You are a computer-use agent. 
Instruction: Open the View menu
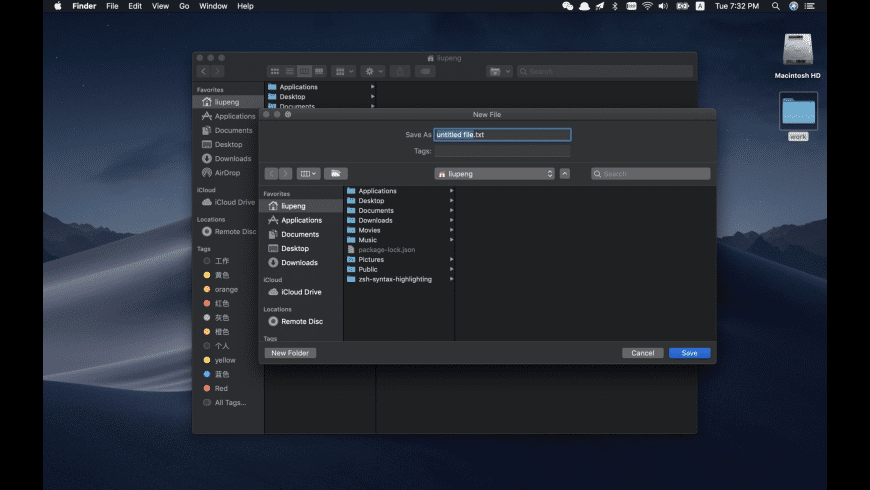[x=160, y=6]
